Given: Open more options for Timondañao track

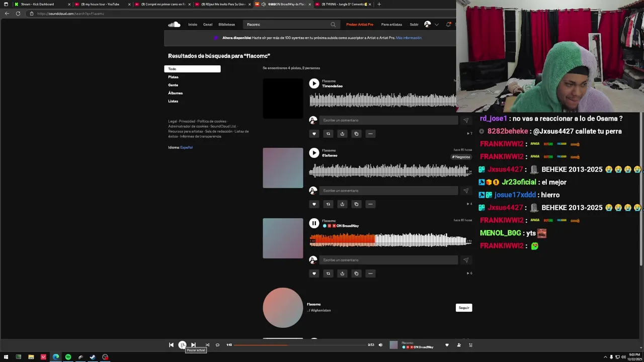Looking at the screenshot, I should 370,134.
